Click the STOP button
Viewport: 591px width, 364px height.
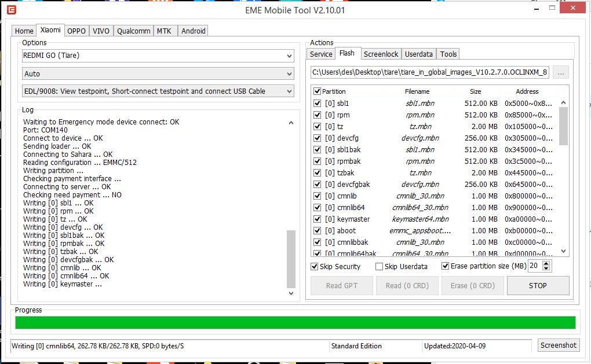[x=538, y=286]
